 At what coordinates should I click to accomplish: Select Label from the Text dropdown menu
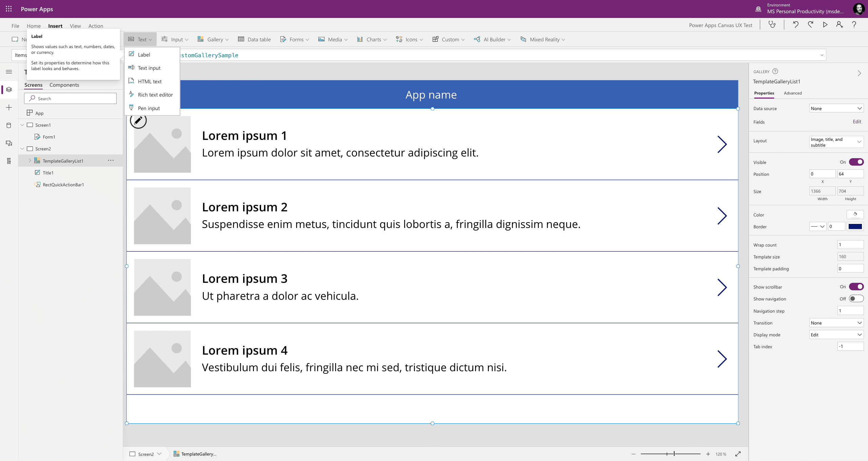tap(144, 54)
